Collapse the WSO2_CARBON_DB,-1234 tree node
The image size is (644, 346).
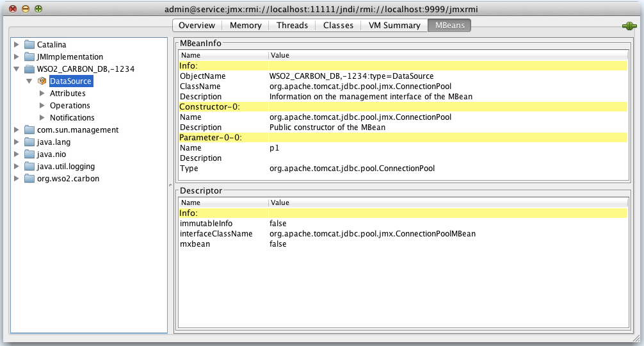17,69
